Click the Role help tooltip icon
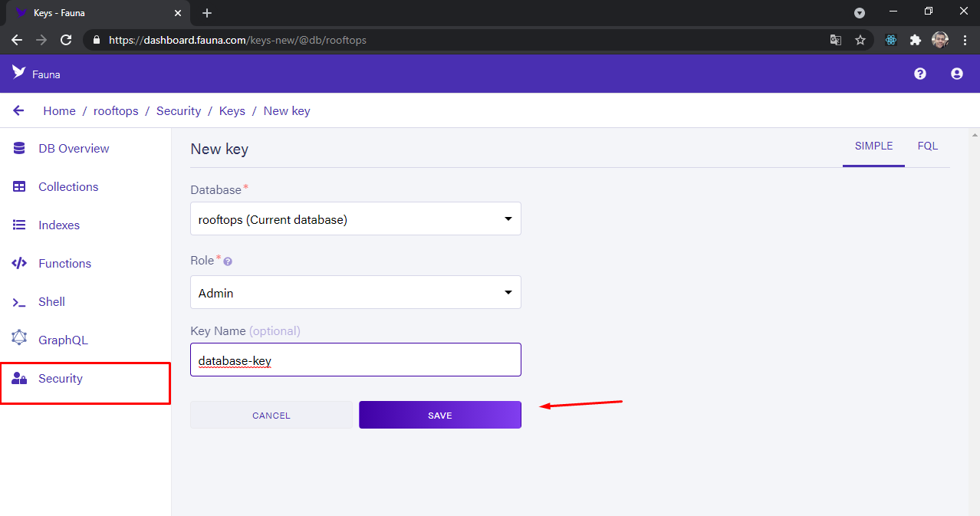The image size is (980, 516). [228, 261]
